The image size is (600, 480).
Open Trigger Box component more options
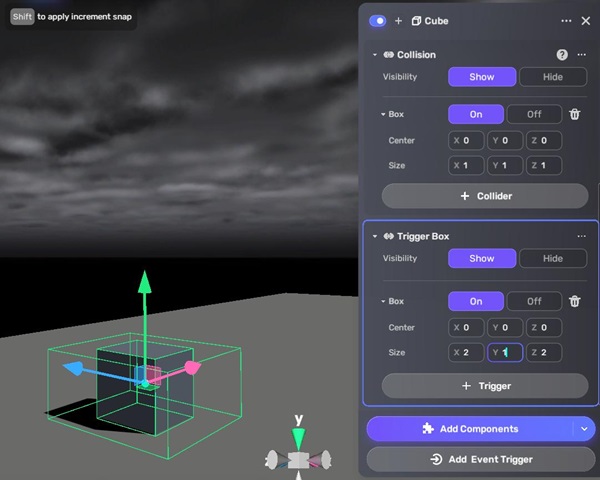581,236
